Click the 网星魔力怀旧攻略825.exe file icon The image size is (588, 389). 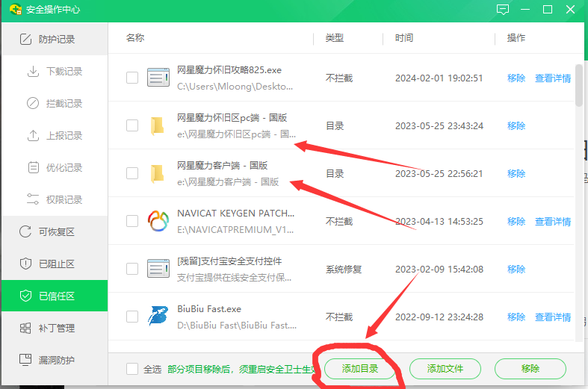click(158, 78)
